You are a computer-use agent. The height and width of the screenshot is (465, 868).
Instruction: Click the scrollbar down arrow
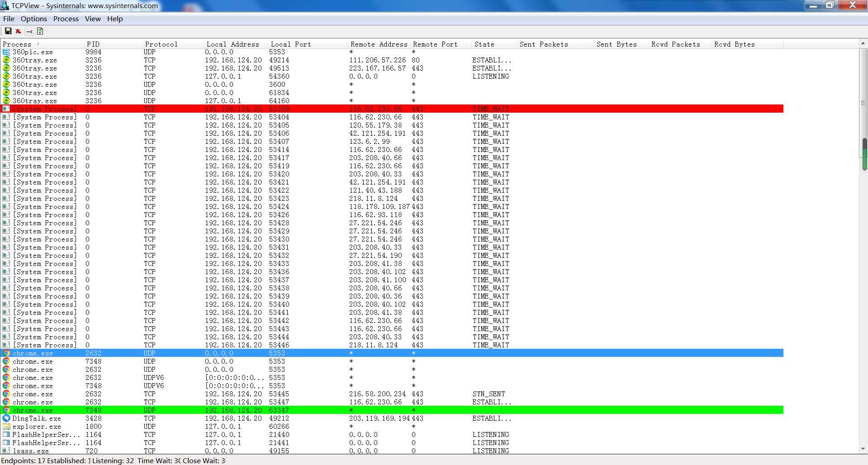pos(863,449)
